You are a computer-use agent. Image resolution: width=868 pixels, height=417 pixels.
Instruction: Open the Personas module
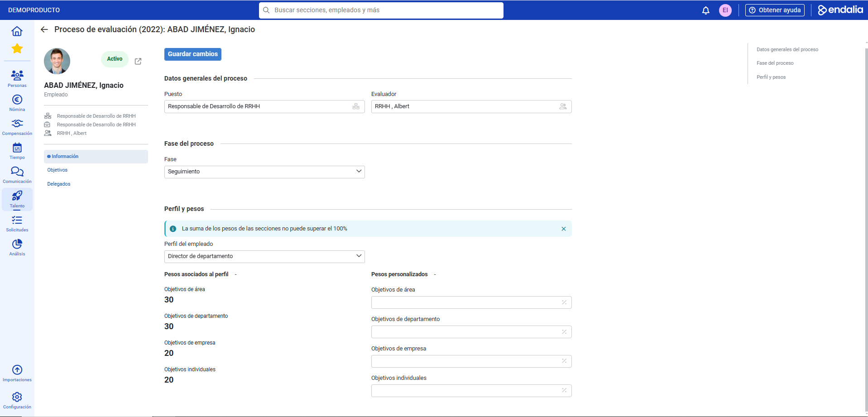17,79
